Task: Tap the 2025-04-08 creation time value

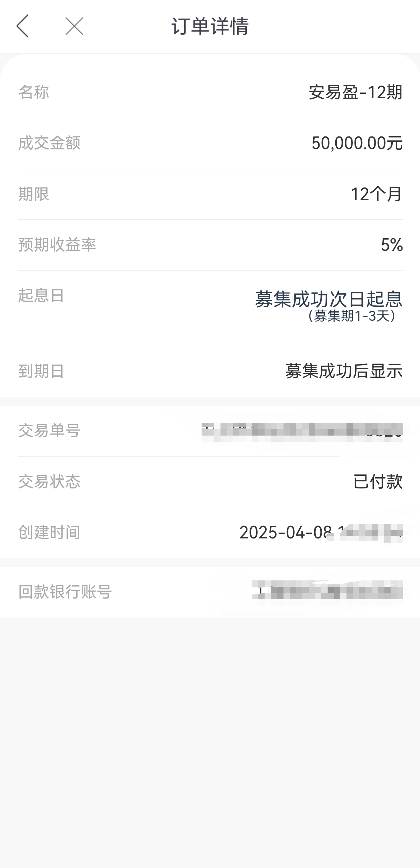Action: [321, 532]
